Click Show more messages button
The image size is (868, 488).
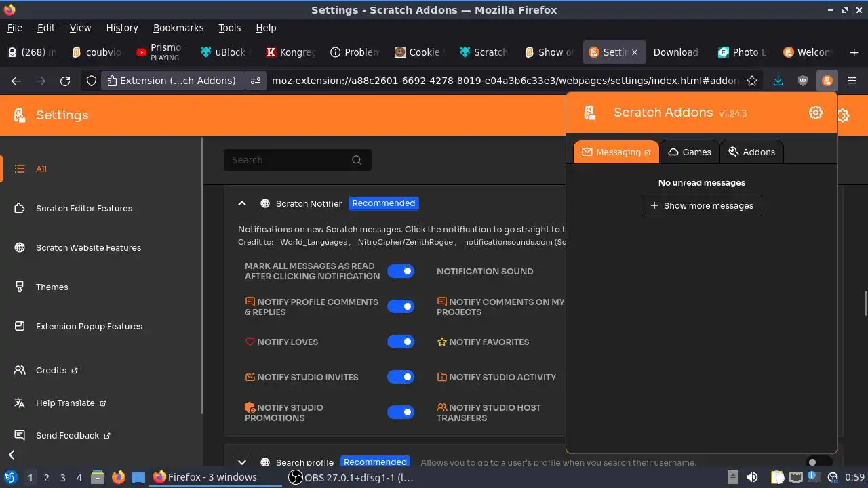[702, 205]
